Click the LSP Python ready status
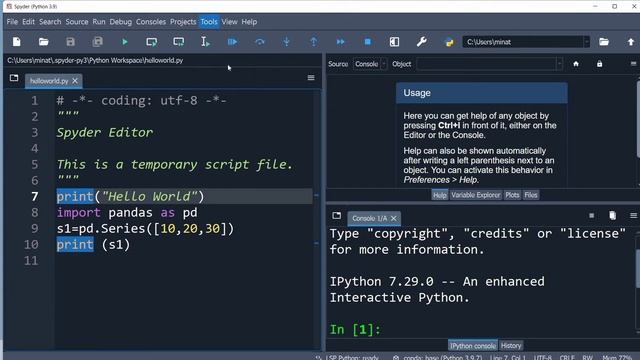Screen dimensions: 640x360 pyautogui.click(x=348, y=358)
